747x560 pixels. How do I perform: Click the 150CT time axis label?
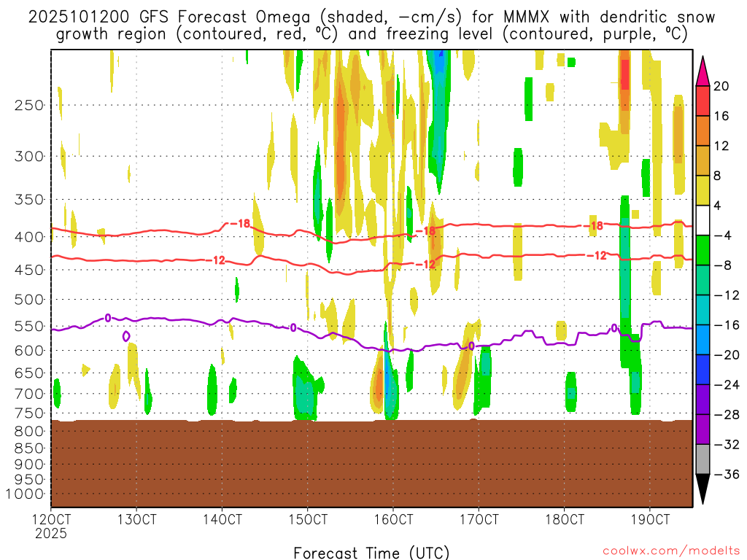pyautogui.click(x=308, y=520)
